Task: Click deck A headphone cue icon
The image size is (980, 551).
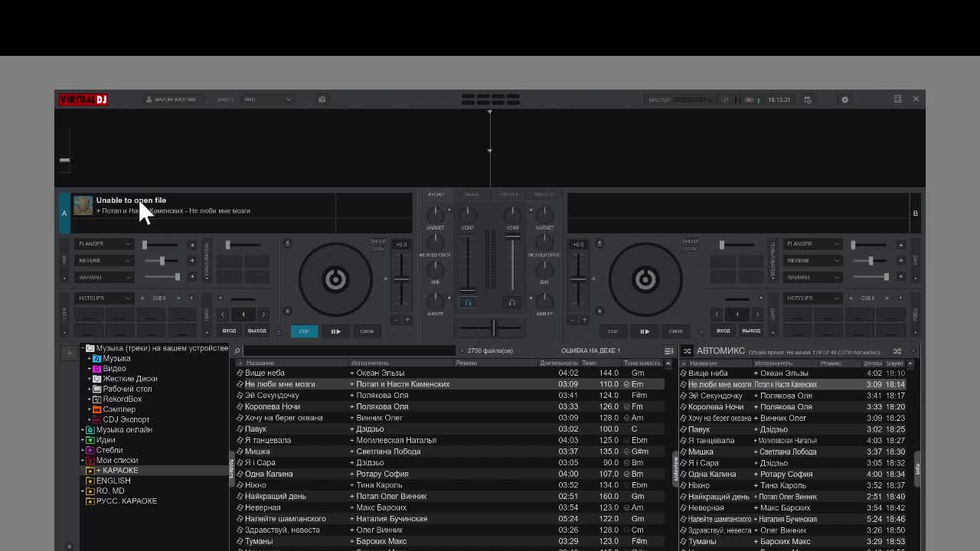Action: (469, 302)
